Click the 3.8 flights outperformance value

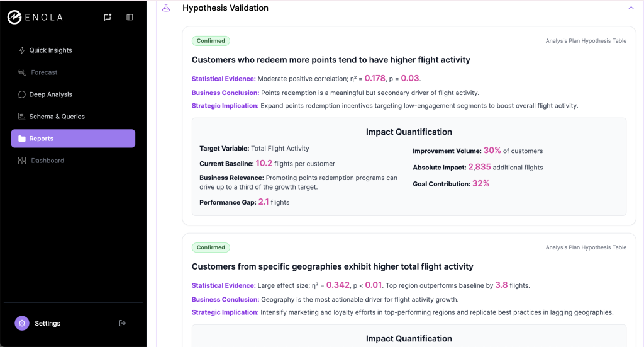tap(501, 285)
